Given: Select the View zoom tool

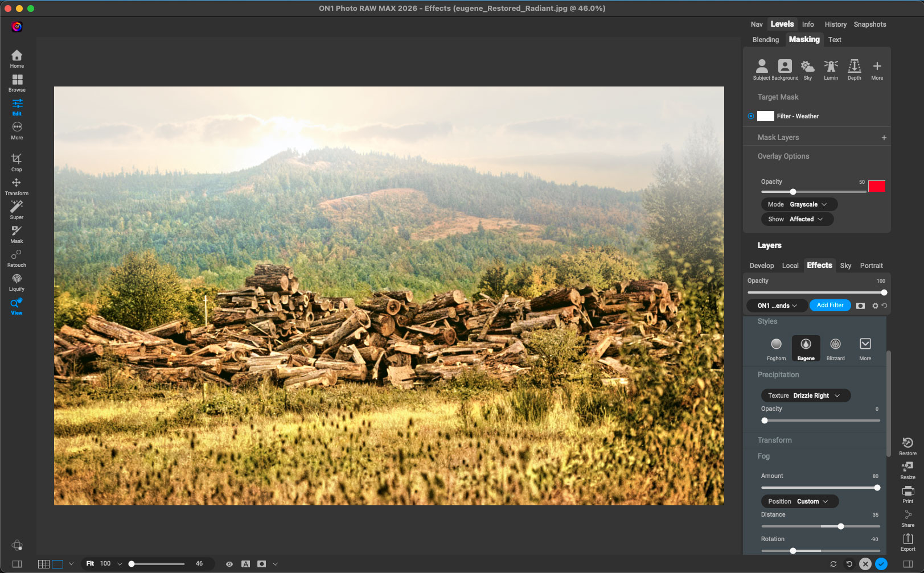Looking at the screenshot, I should (x=17, y=306).
